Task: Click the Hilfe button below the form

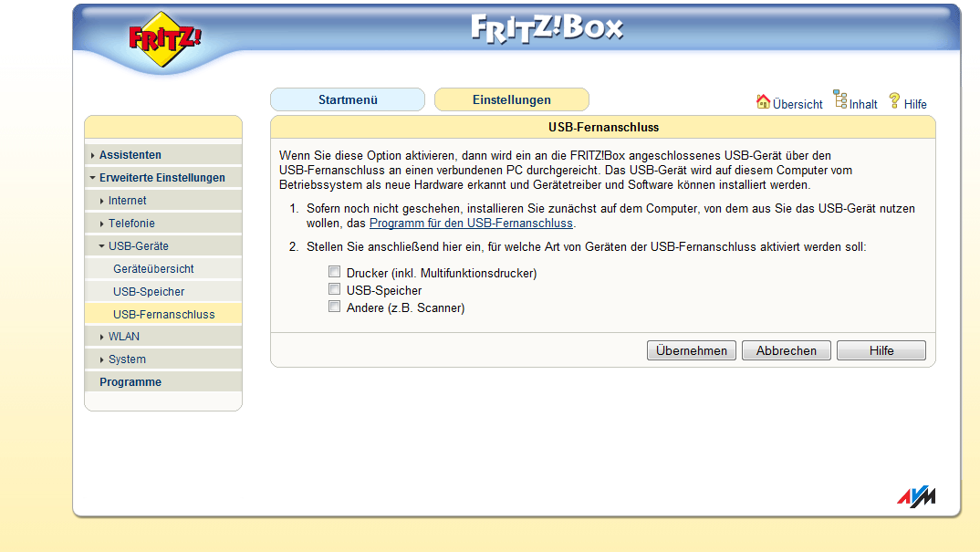Action: 881,350
